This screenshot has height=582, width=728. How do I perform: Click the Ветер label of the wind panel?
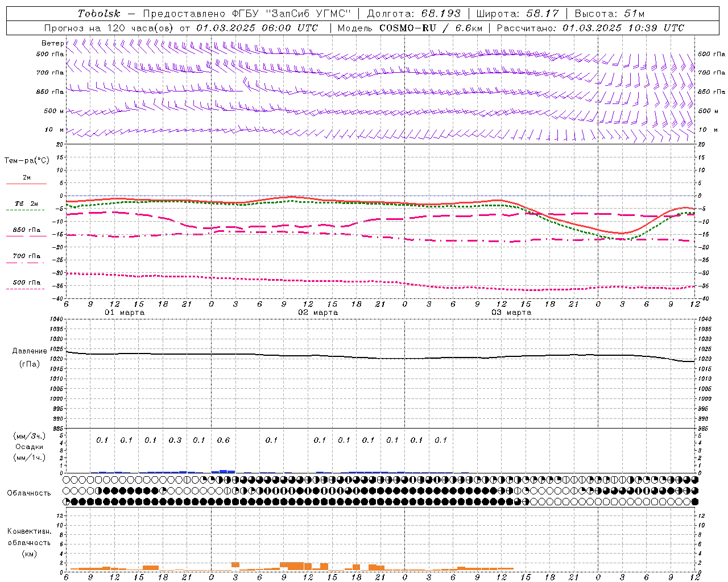coord(52,43)
